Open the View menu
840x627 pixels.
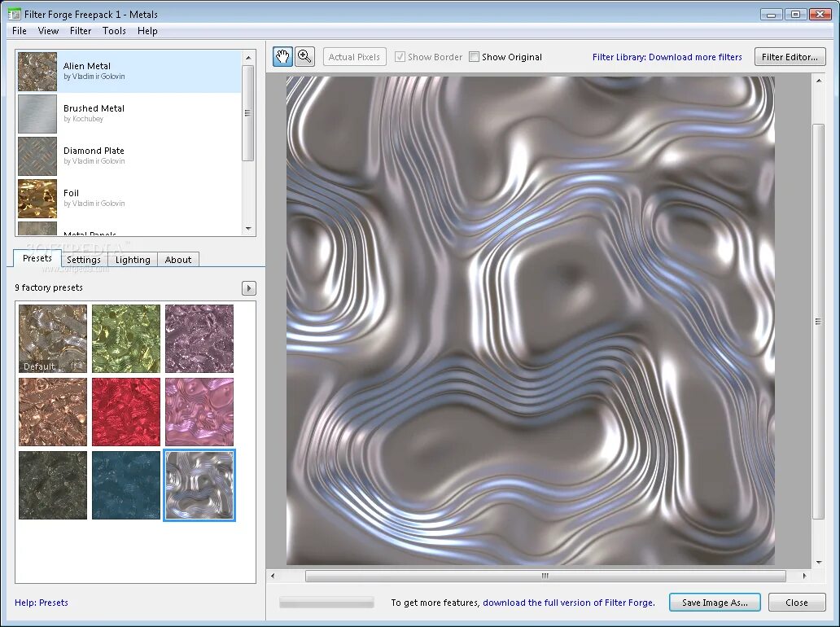48,31
